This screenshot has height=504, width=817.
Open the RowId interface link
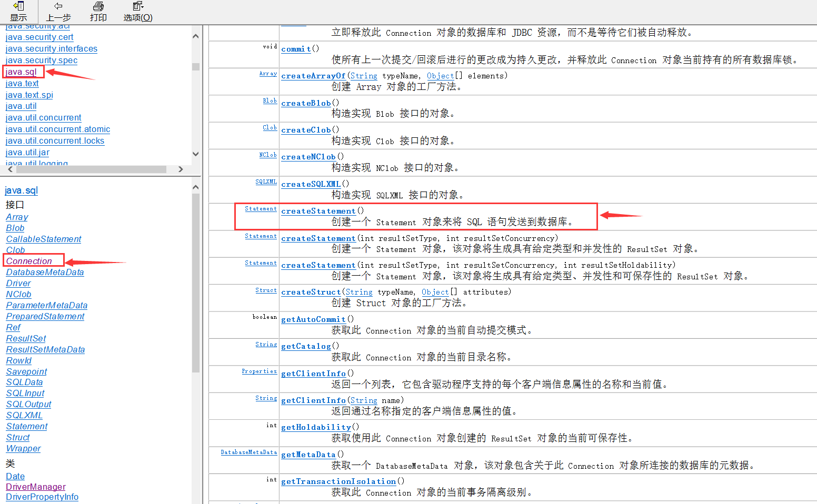[x=18, y=361]
